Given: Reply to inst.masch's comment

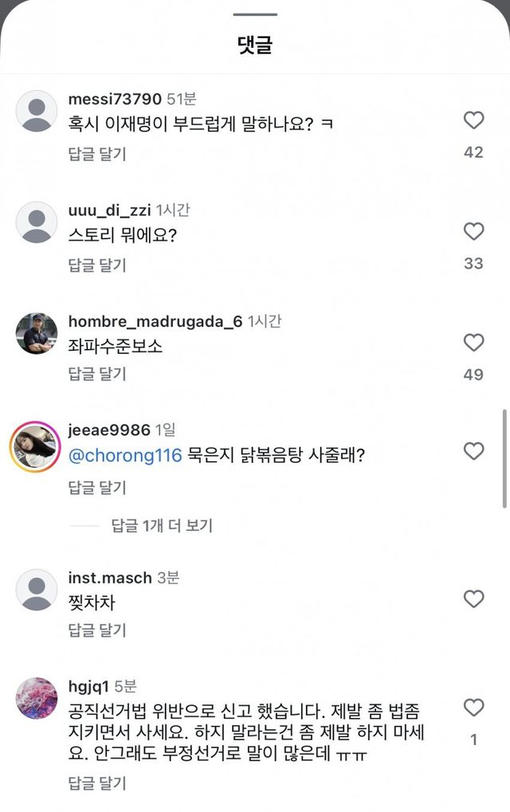Looking at the screenshot, I should [97, 630].
